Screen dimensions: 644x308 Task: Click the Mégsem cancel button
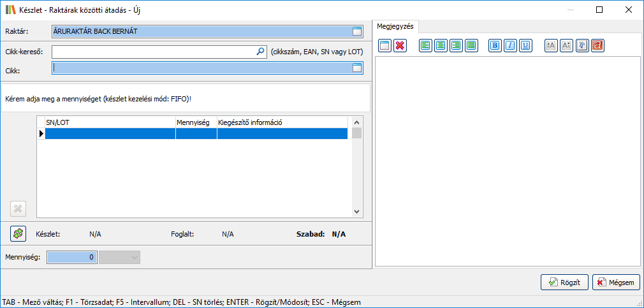(616, 282)
